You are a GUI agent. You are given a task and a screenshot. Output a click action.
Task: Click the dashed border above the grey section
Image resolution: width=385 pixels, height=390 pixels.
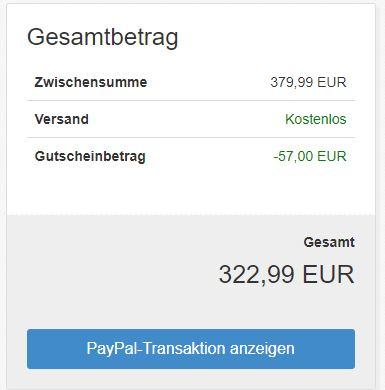click(x=191, y=214)
